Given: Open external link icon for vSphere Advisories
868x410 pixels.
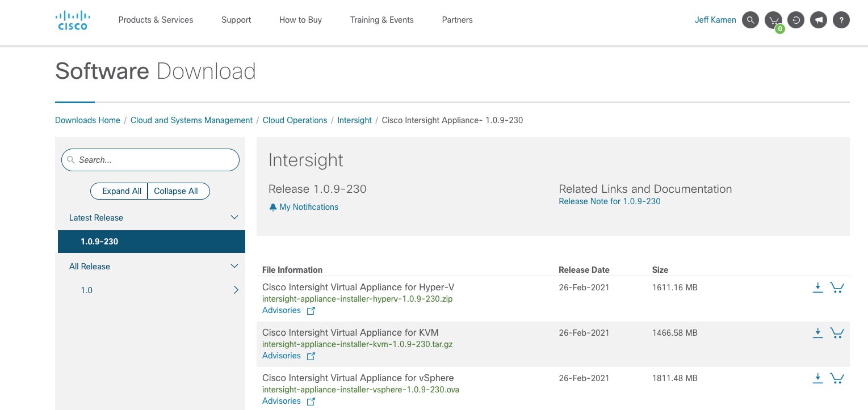Looking at the screenshot, I should [x=311, y=401].
